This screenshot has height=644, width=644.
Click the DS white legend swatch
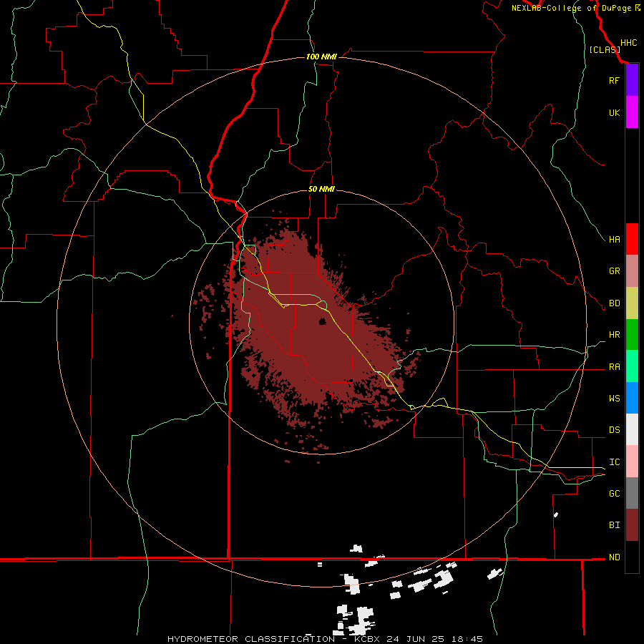click(632, 429)
